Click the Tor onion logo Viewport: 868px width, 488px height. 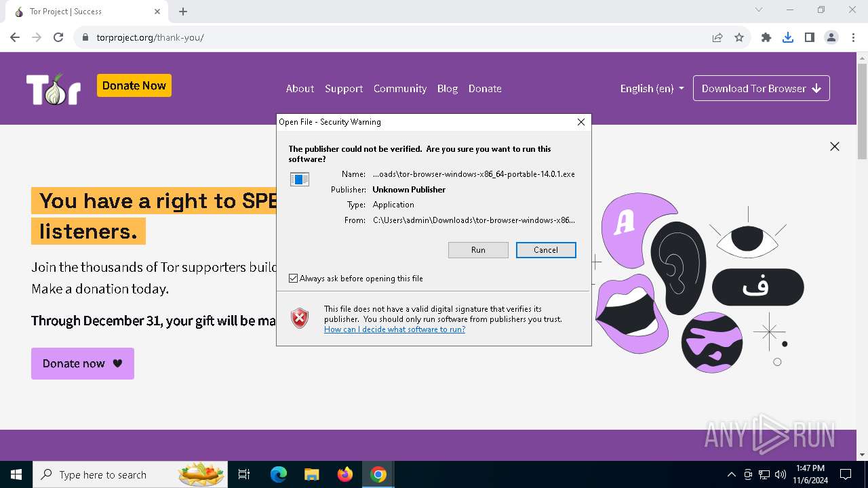pyautogui.click(x=54, y=89)
